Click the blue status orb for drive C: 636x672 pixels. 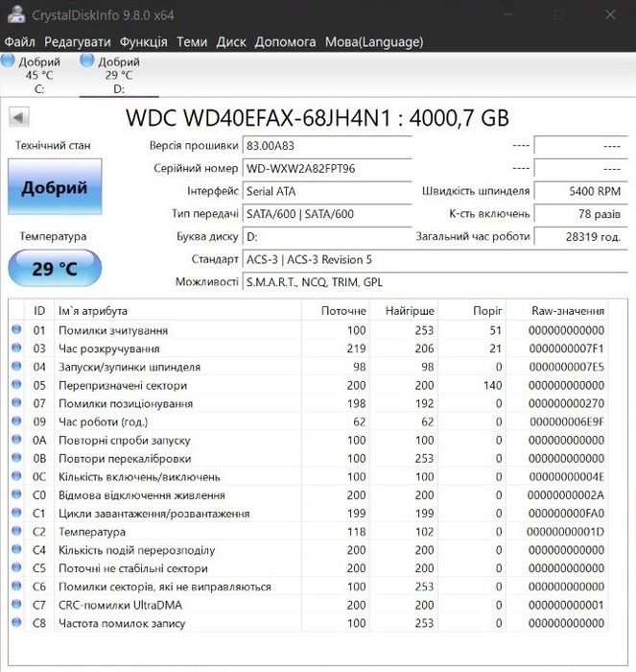click(x=8, y=60)
